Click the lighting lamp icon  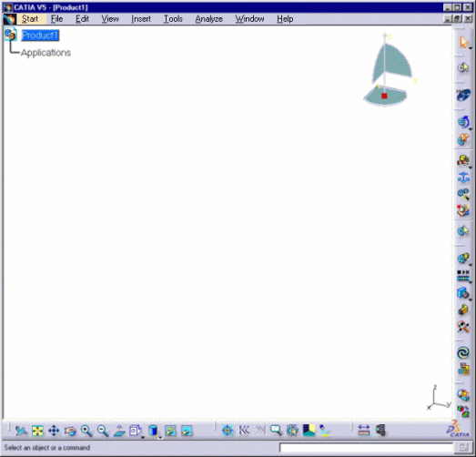[x=325, y=431]
